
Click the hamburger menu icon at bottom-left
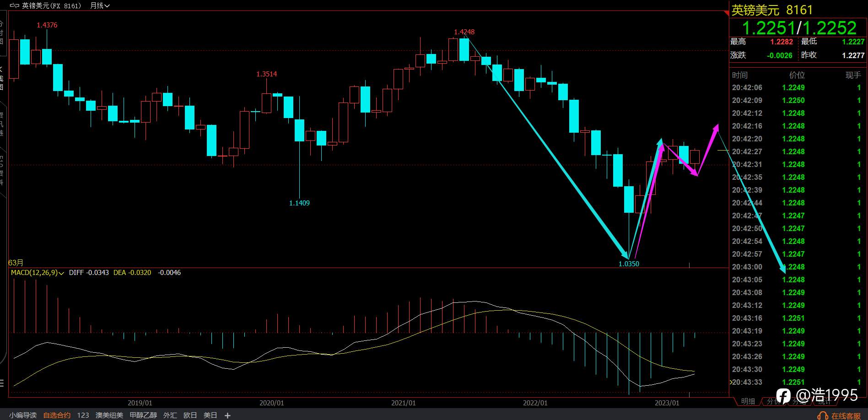(2, 382)
